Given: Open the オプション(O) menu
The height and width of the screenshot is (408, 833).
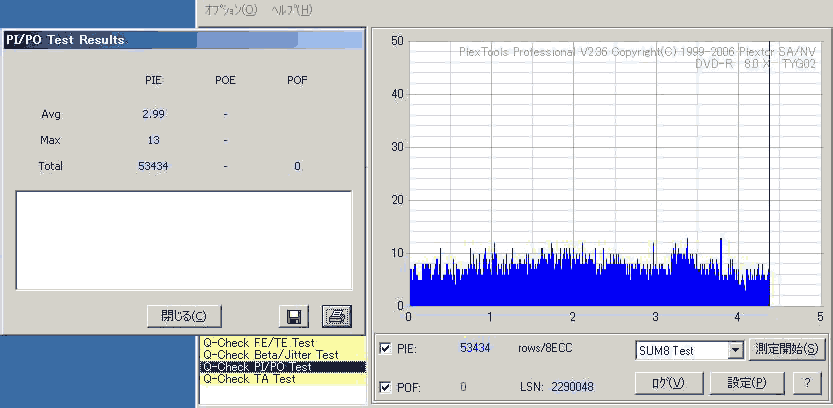Looking at the screenshot, I should pyautogui.click(x=231, y=10).
